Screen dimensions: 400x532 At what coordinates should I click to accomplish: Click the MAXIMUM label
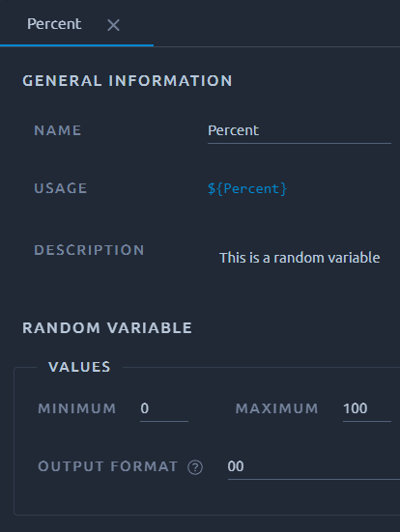click(x=277, y=408)
